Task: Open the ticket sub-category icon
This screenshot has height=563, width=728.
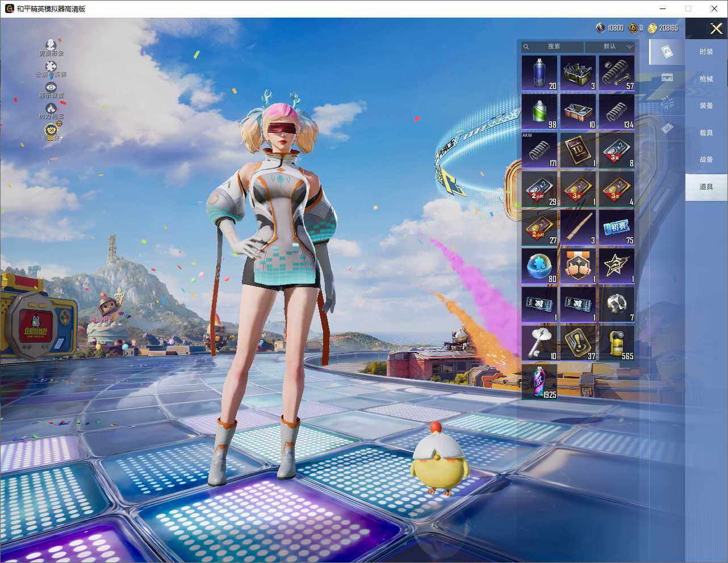Action: tap(667, 129)
